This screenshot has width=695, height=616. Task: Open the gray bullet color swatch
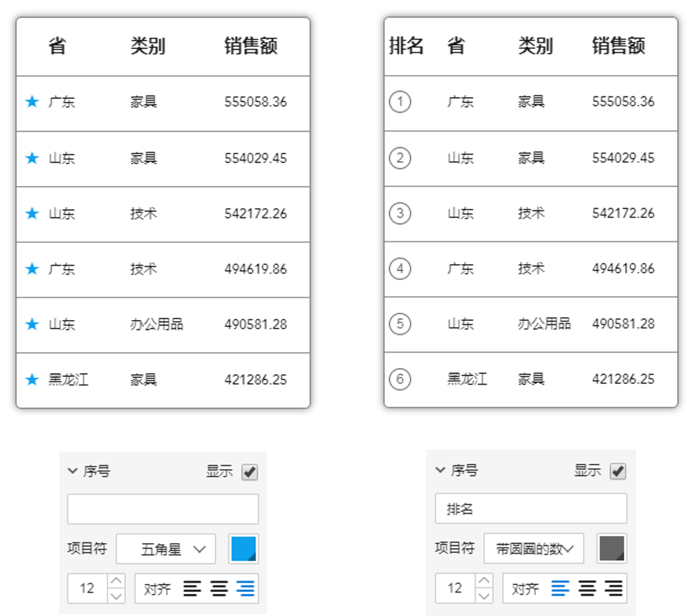coord(611,549)
